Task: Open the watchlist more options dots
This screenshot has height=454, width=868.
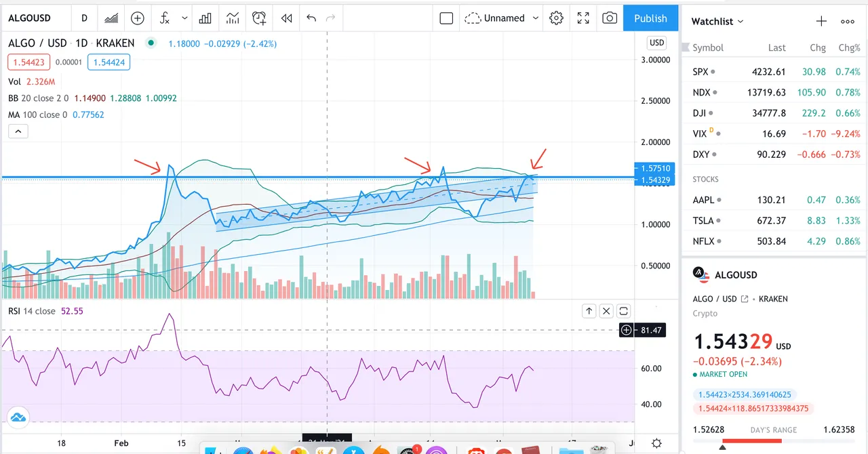Action: point(848,21)
